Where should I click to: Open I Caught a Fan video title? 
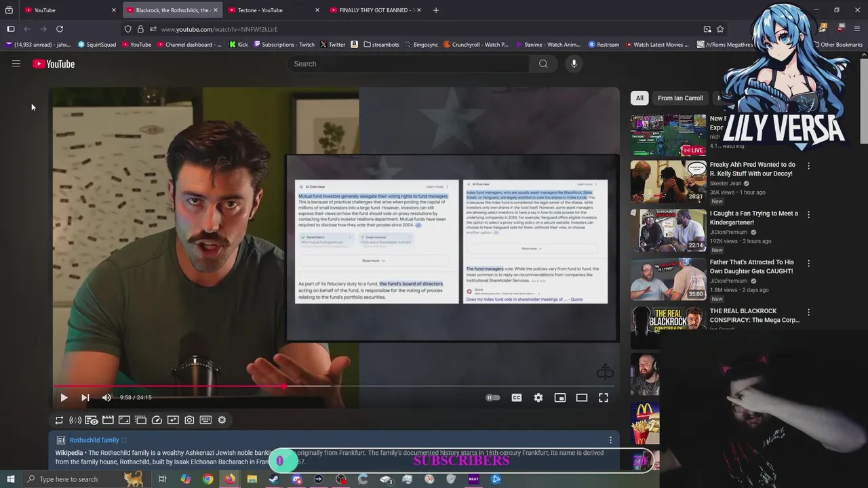754,218
